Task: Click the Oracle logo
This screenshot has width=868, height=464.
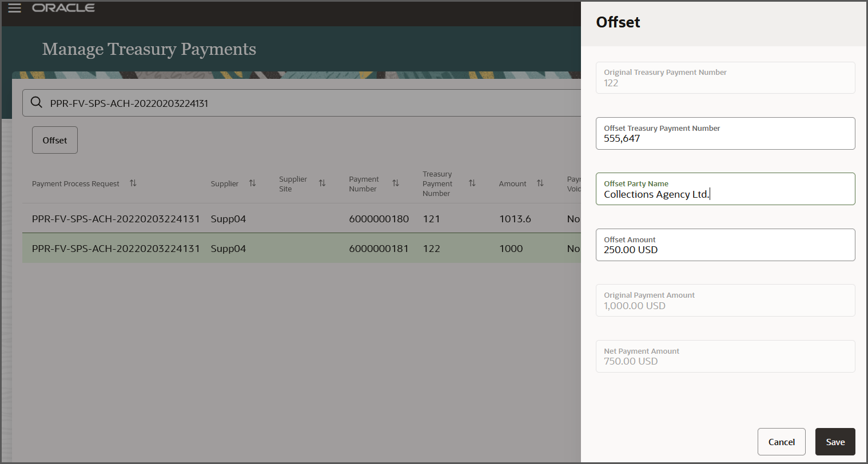Action: 63,8
